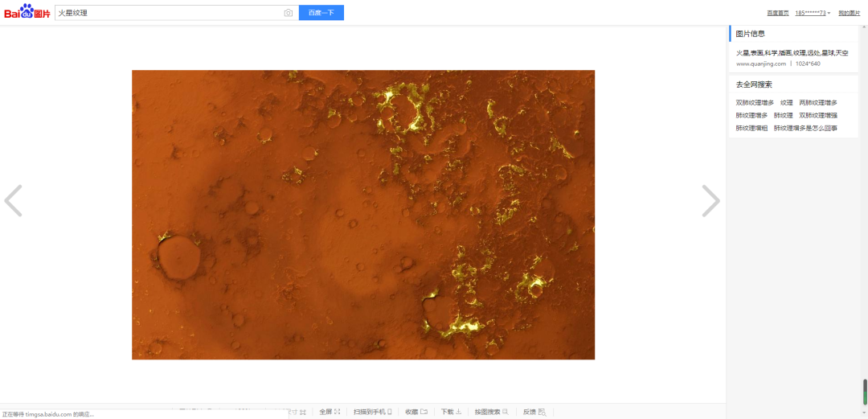868x419 pixels.
Task: Click the original-size icon beside 全屏
Action: (x=303, y=412)
